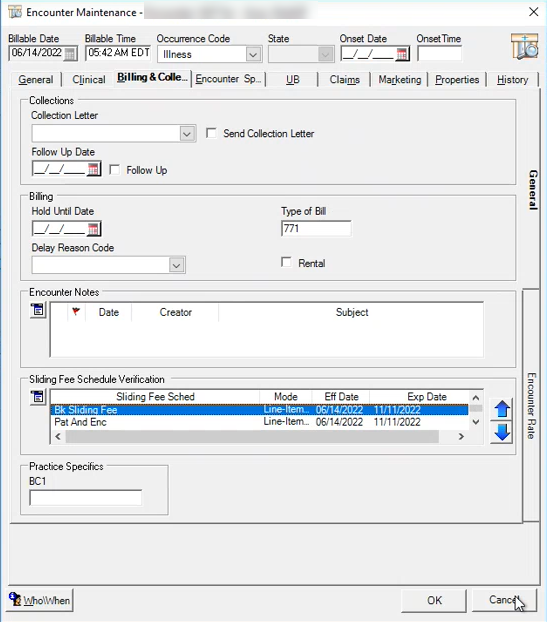Open the Follow Up Date calendar icon
Viewport: 547px width, 622px height.
93,169
